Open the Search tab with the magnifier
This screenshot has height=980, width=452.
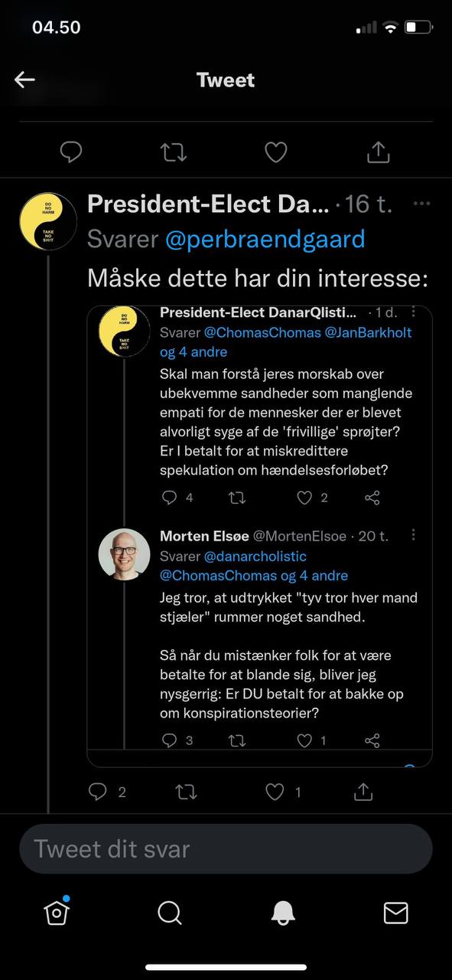(170, 912)
